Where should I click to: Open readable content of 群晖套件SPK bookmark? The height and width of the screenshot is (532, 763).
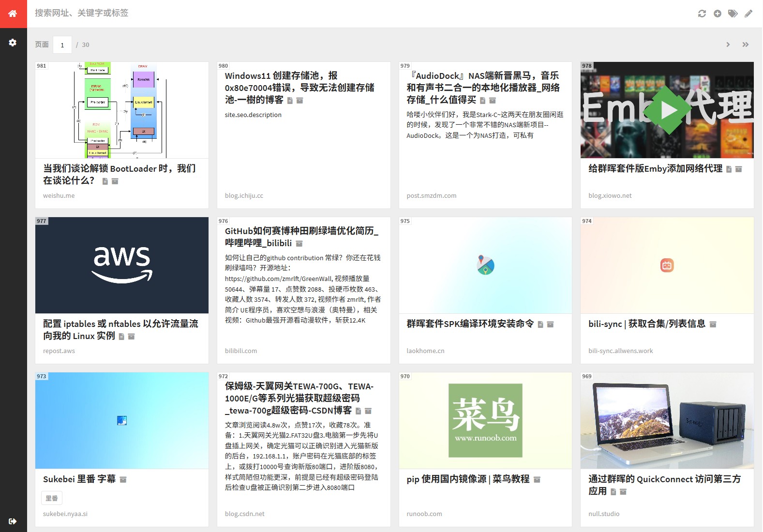coord(540,325)
